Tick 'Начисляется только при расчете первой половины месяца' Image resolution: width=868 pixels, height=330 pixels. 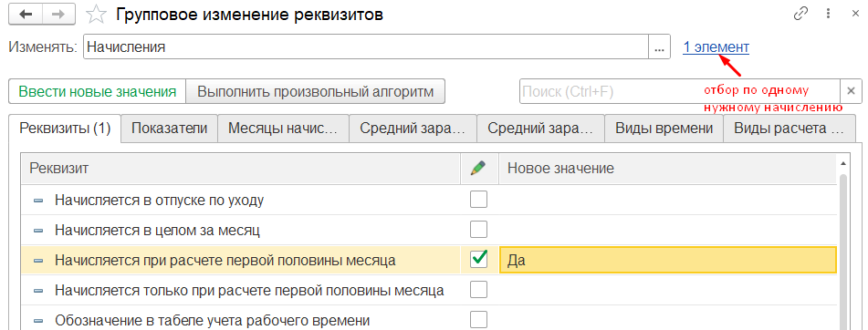click(x=478, y=289)
